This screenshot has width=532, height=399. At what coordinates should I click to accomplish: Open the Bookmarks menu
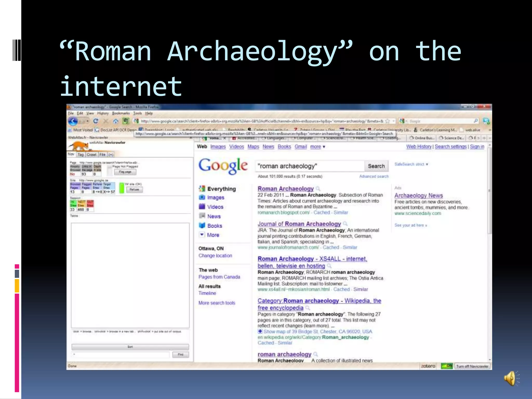[x=121, y=113]
